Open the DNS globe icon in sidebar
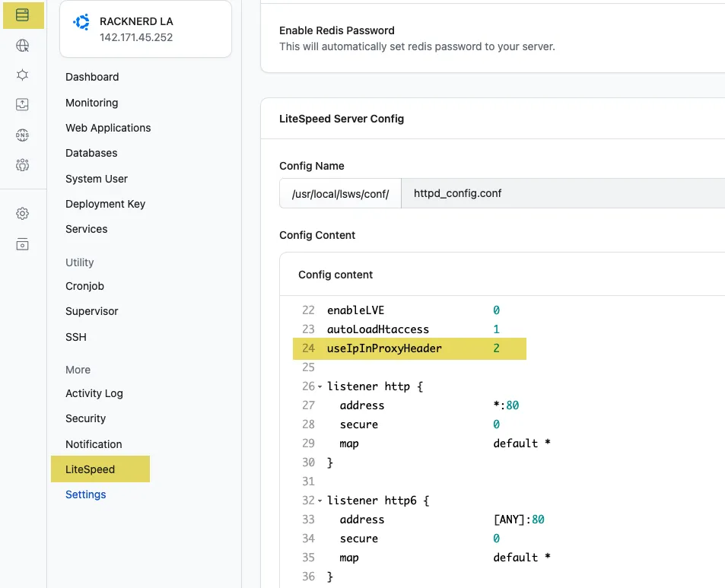 coord(23,135)
